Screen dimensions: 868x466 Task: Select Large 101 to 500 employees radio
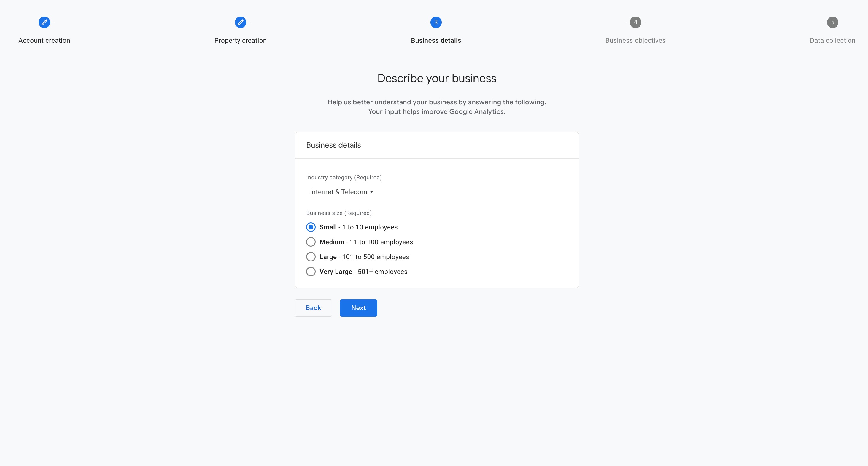click(x=311, y=257)
